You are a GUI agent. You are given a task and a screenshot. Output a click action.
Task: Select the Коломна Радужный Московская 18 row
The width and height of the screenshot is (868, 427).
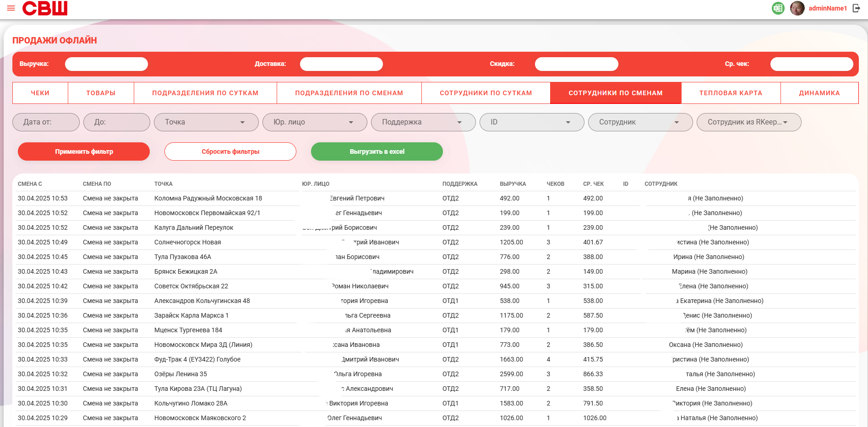tap(436, 198)
